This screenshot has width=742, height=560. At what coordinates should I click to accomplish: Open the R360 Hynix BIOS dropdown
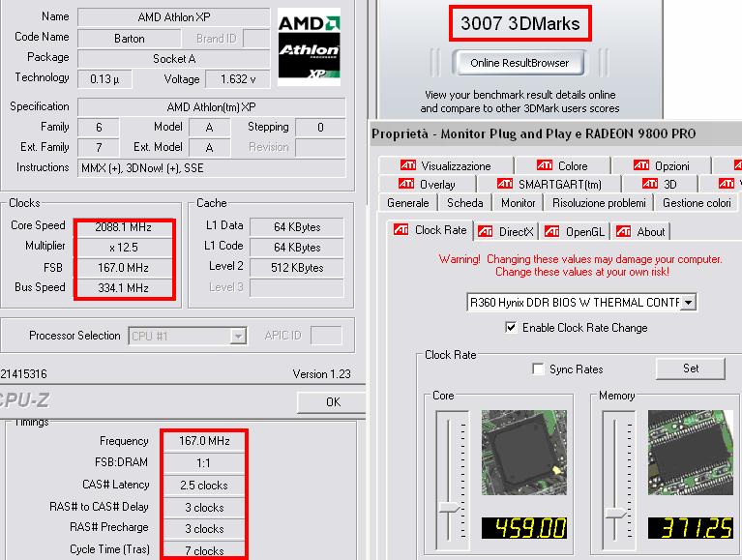click(689, 302)
